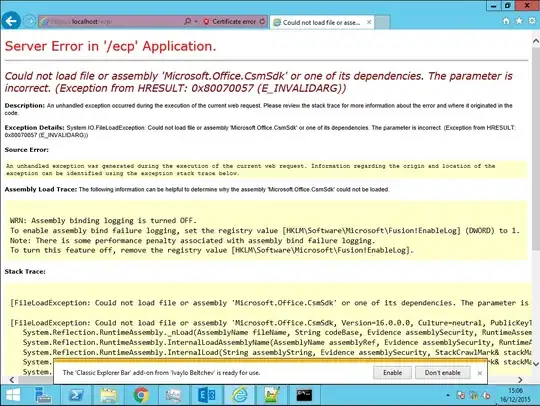Show hidden system tray icons
Viewport: 540px width, 406px height.
448,395
